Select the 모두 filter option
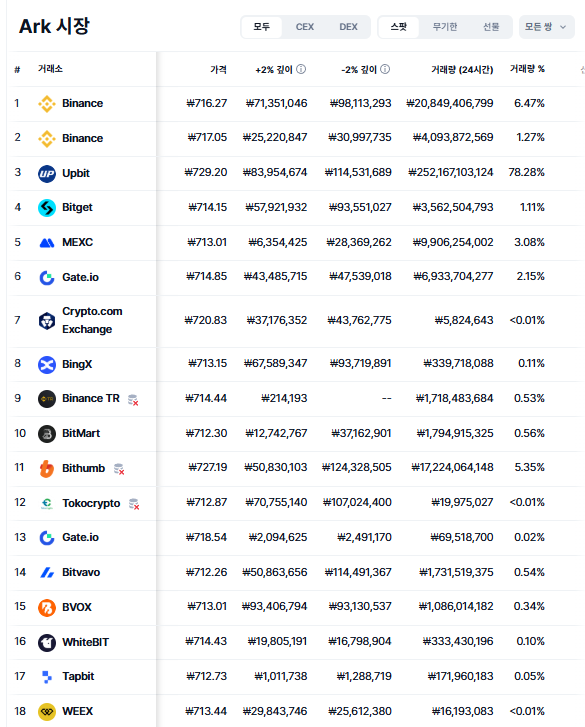The width and height of the screenshot is (585, 727). pos(262,27)
